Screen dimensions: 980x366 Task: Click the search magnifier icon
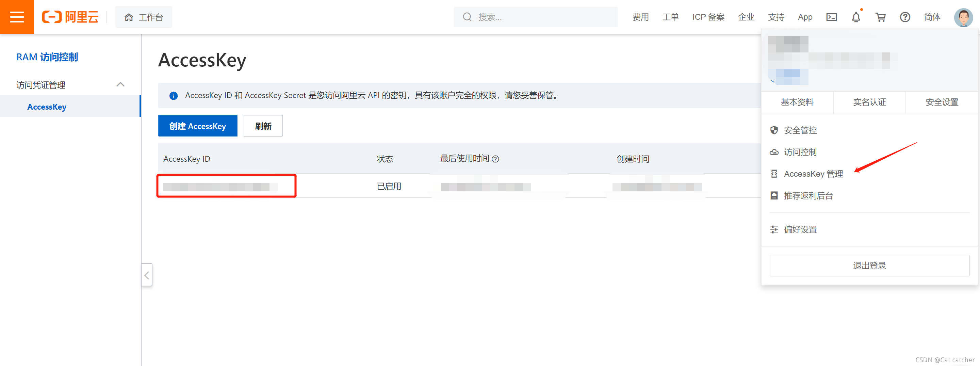[x=467, y=17]
